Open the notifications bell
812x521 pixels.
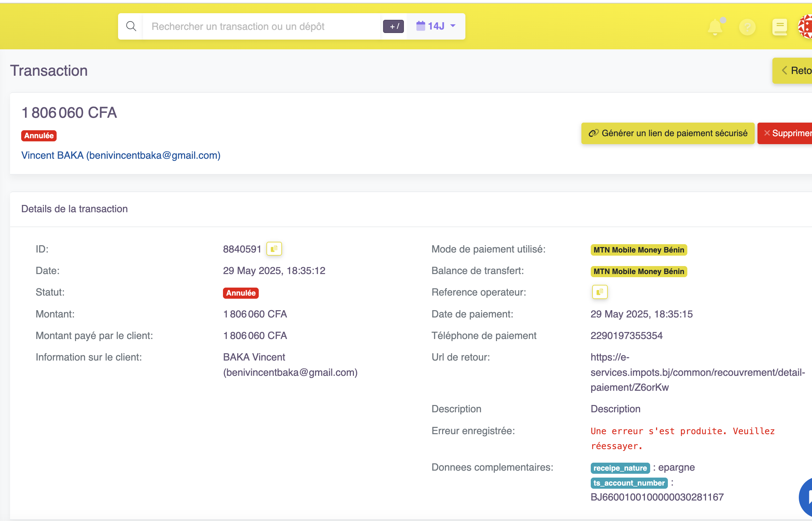tap(715, 27)
